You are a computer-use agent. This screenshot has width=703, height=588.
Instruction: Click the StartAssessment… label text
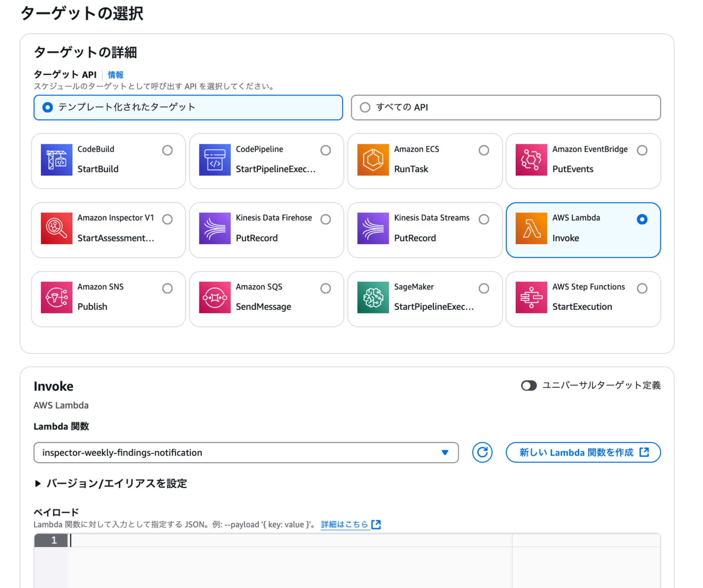[x=116, y=238]
